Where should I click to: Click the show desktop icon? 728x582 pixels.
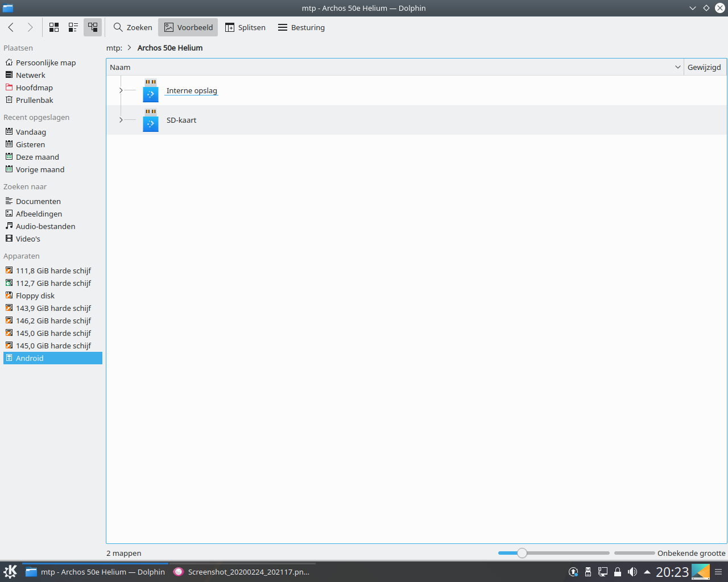(701, 572)
